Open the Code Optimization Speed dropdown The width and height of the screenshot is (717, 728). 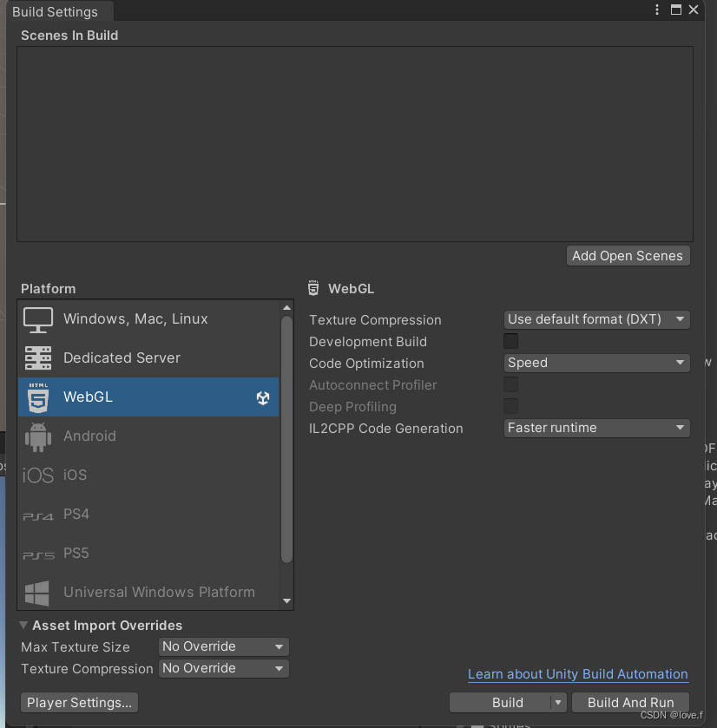pyautogui.click(x=596, y=363)
